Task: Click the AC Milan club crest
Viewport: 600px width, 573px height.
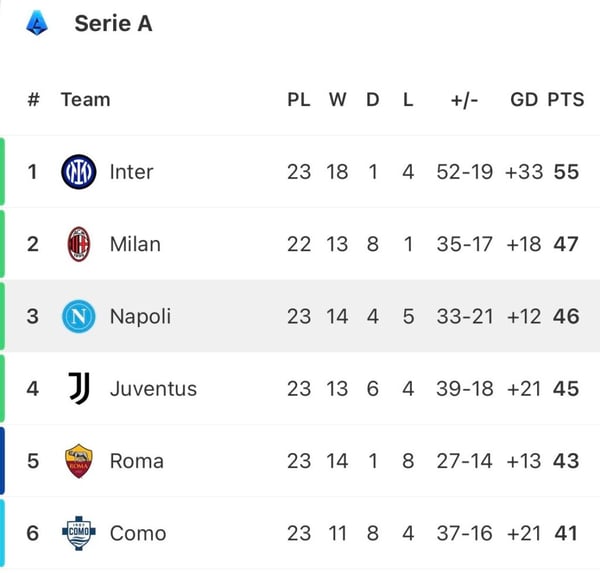Action: pos(78,244)
